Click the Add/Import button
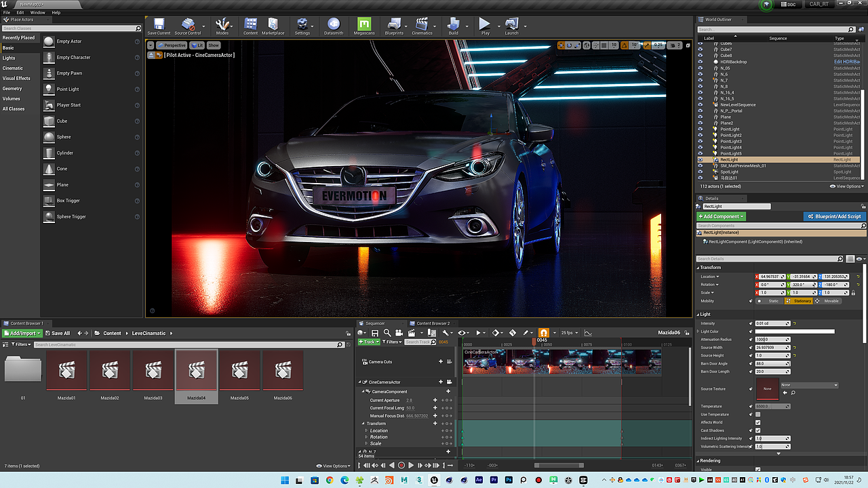This screenshot has width=868, height=488. [22, 333]
